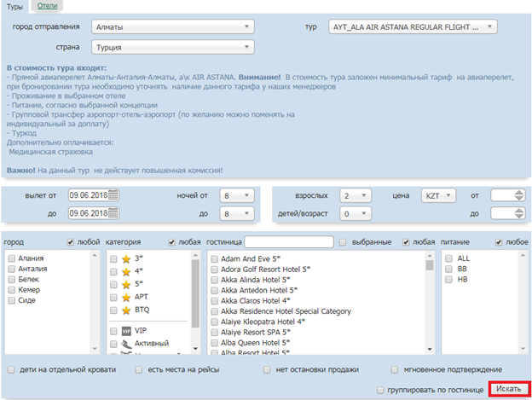Click the VIP category icon

[126, 331]
